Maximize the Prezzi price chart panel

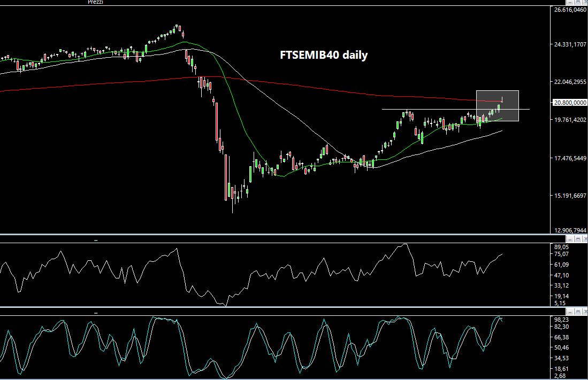(x=578, y=2)
